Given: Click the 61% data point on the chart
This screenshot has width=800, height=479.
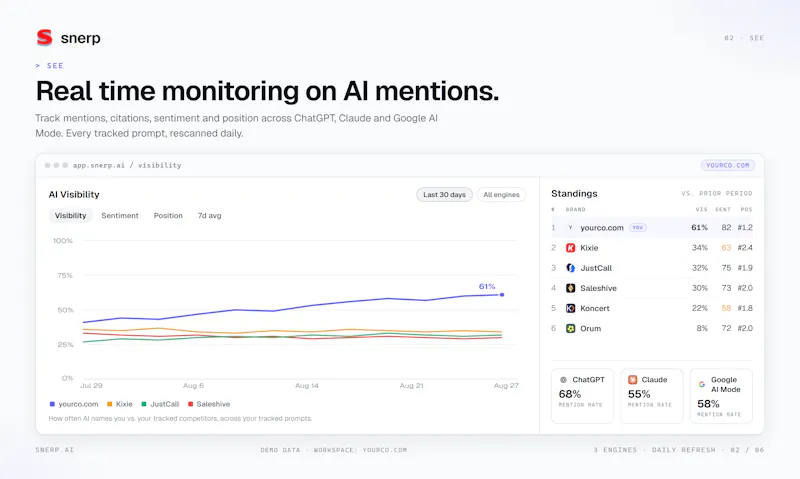Looking at the screenshot, I should point(502,295).
